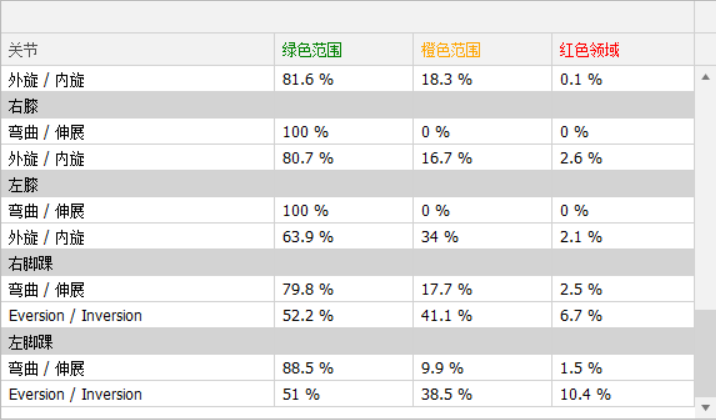
Task: Select the 81.6 % green range cell
Action: point(308,79)
